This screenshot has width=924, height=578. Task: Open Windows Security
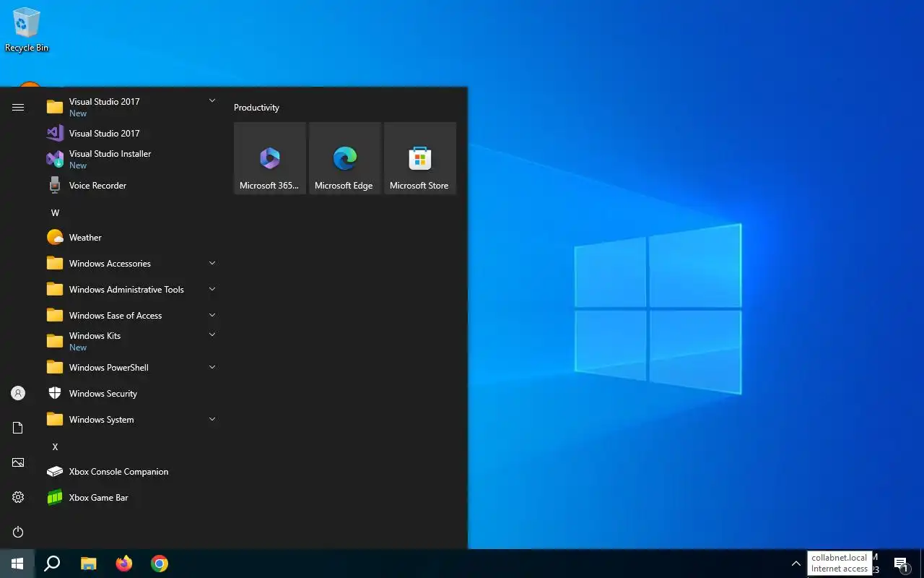pos(131,394)
